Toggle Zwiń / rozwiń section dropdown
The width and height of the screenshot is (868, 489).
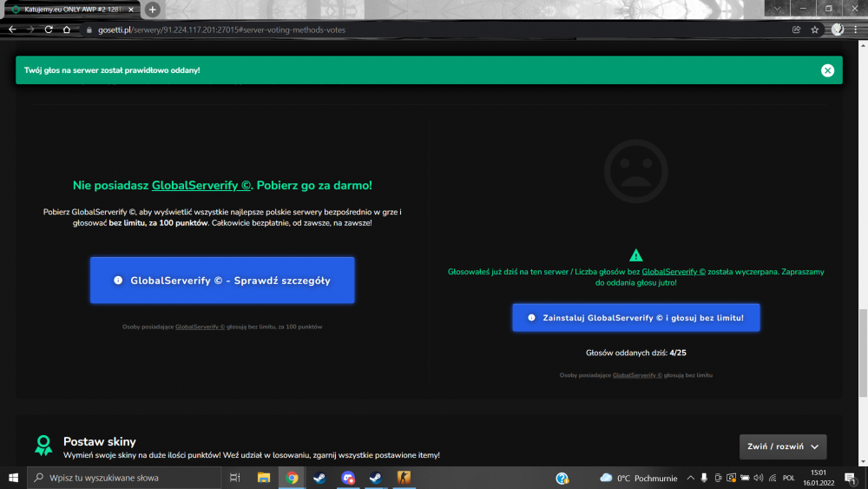coord(783,446)
